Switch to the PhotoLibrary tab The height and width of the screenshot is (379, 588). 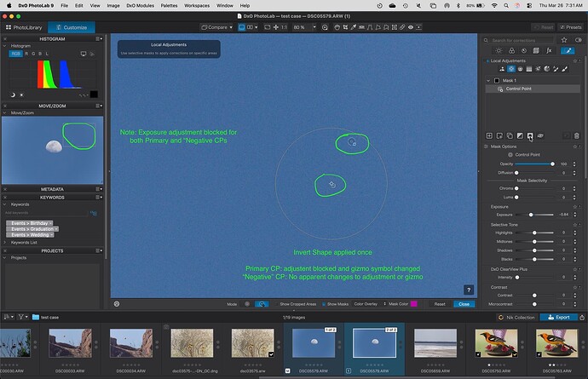click(x=24, y=27)
